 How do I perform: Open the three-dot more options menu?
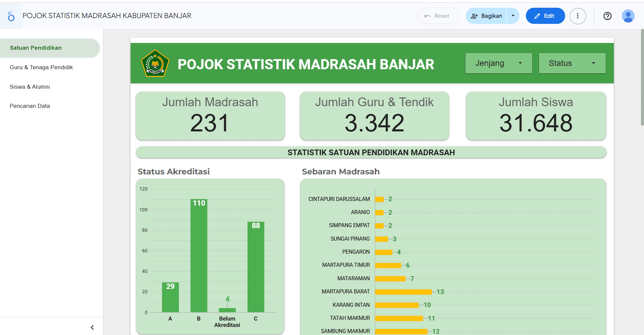578,16
